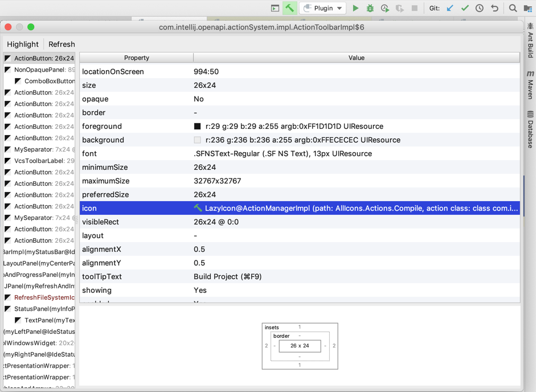Click the Highlight button
The width and height of the screenshot is (536, 392).
[x=23, y=44]
